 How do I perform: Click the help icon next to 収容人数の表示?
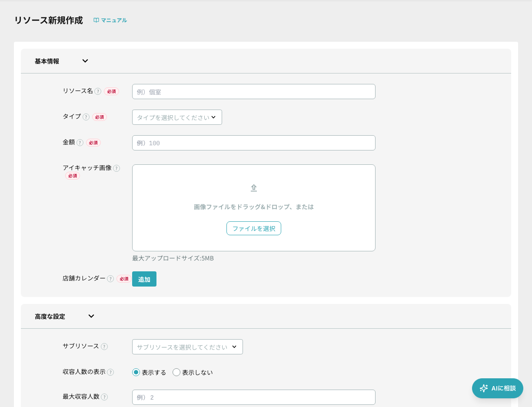pos(110,372)
